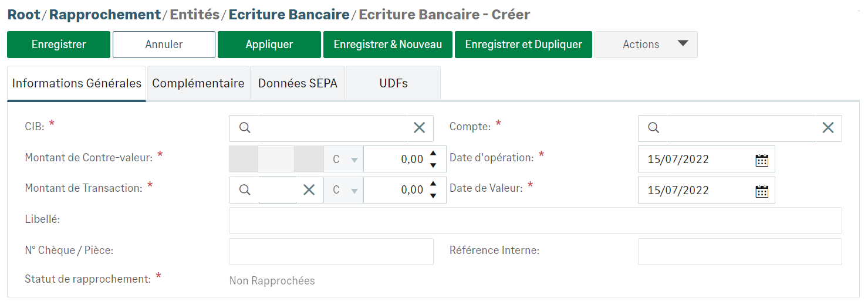Clear Montant de Transaction currency with X
This screenshot has width=868, height=305.
click(309, 190)
